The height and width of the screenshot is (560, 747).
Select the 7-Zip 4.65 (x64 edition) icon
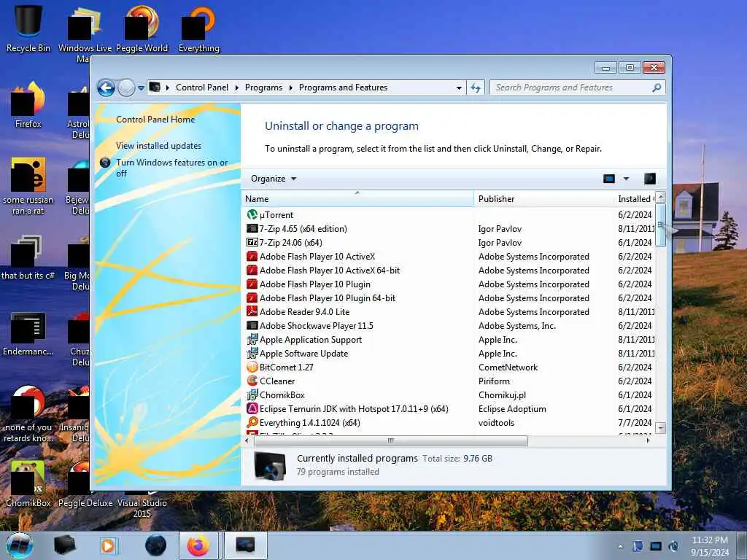[x=252, y=228]
